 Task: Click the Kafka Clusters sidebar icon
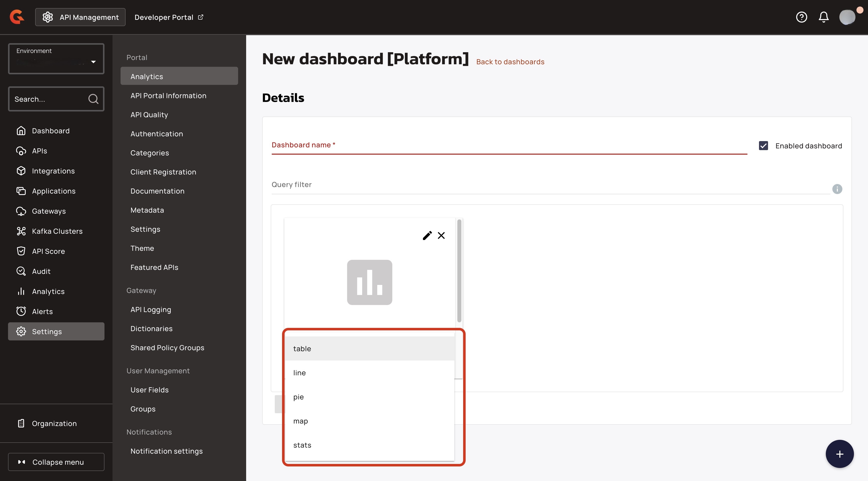click(x=21, y=231)
